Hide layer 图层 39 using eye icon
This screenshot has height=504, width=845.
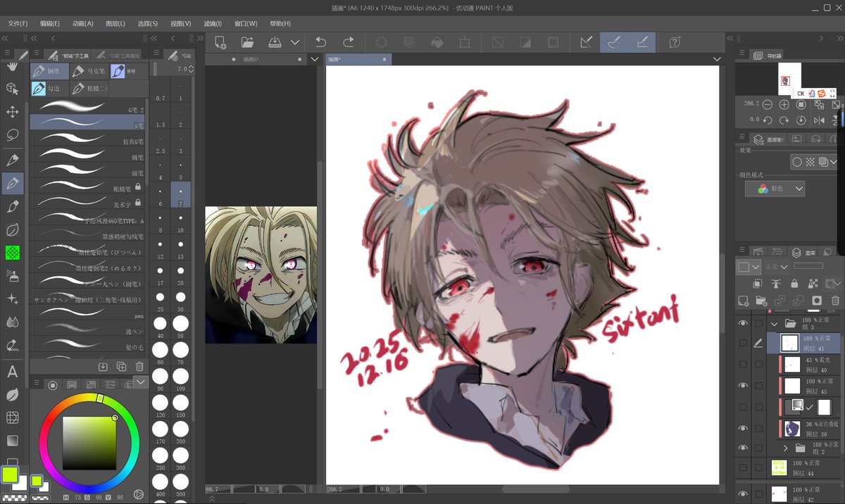pos(743,428)
